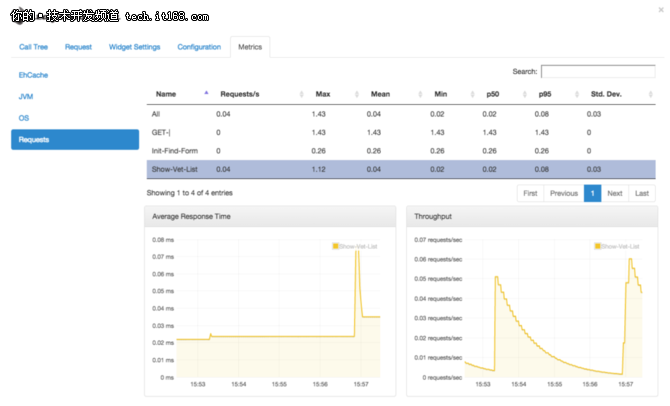Open the Widget Settings tab
This screenshot has height=406, width=670.
tap(134, 47)
